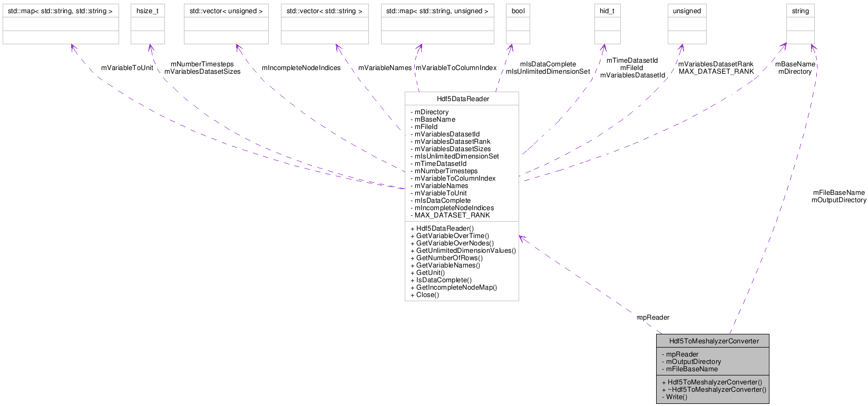Image resolution: width=868 pixels, height=406 pixels.
Task: Select the mTimeDatasetId edge label
Action: pos(632,61)
